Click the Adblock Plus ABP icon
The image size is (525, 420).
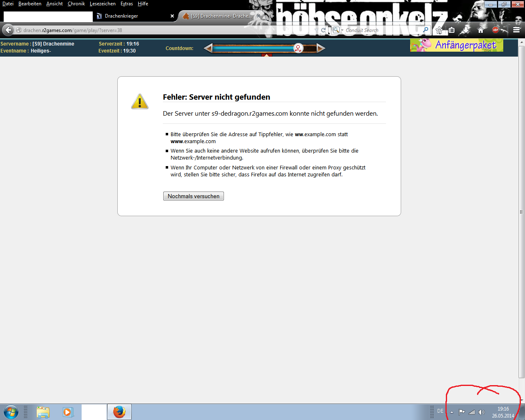(x=495, y=30)
